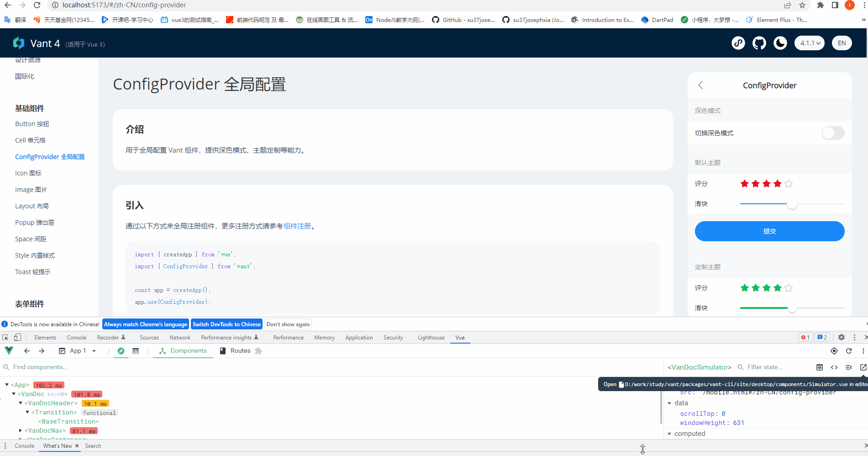Screen dimensions: 868x456
Task: Click the Chrome DevTools inspect element icon
Action: 5,338
